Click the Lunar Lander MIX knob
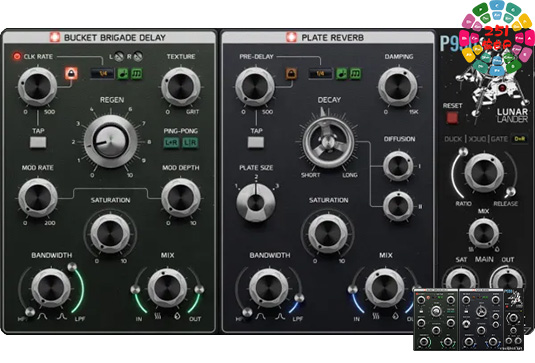The width and height of the screenshot is (535, 363). point(483,233)
